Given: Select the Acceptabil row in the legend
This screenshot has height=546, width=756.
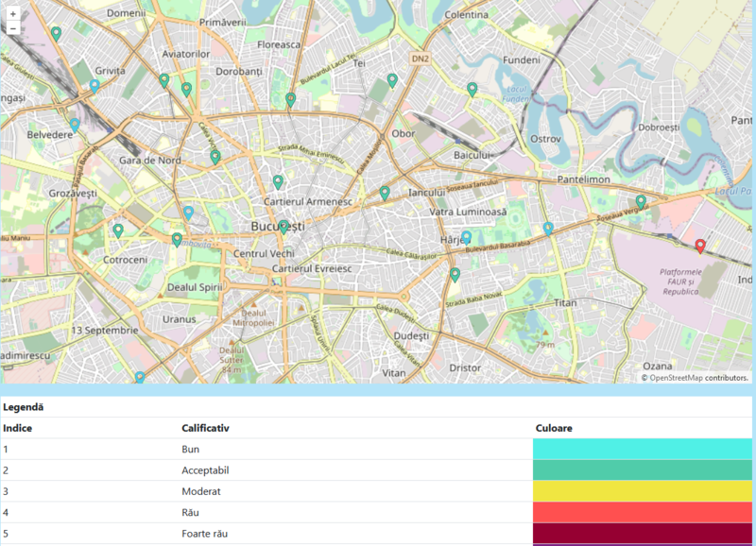Looking at the screenshot, I should click(205, 470).
